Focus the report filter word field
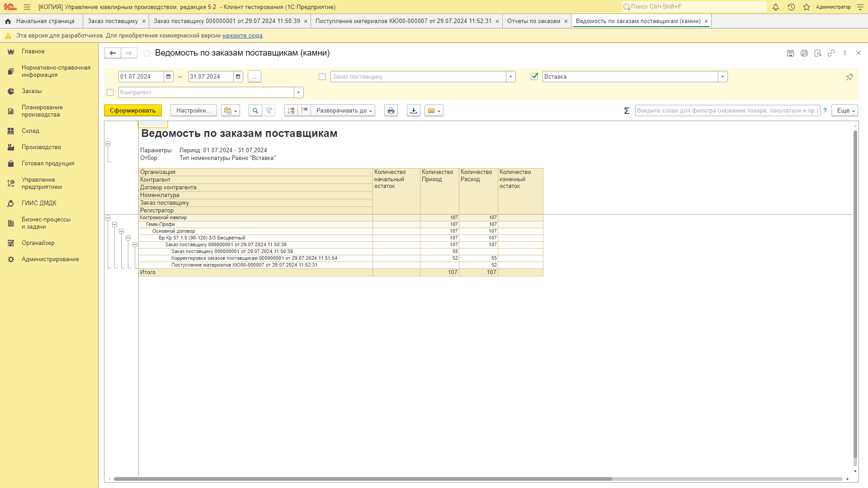 728,111
